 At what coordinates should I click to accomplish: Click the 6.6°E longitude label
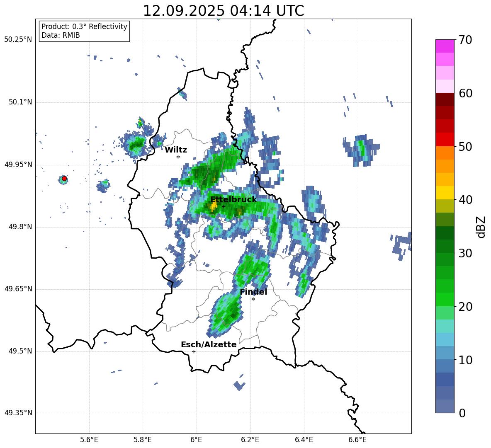pos(357,440)
